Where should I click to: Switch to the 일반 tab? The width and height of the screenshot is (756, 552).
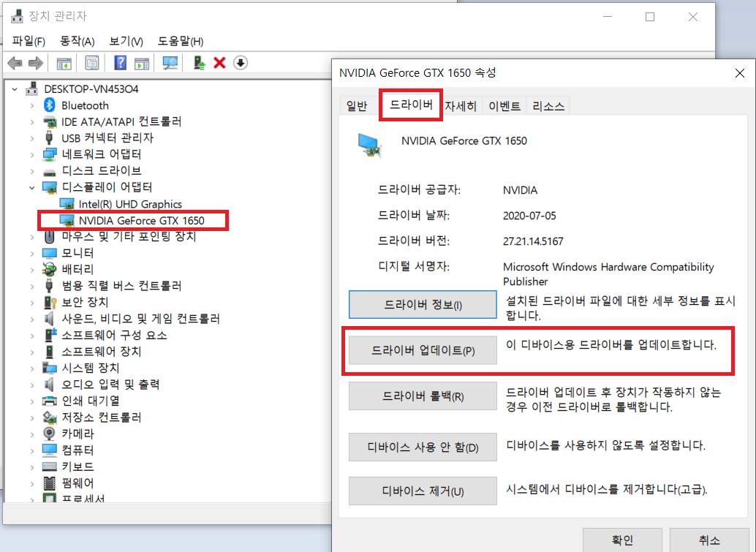click(357, 105)
